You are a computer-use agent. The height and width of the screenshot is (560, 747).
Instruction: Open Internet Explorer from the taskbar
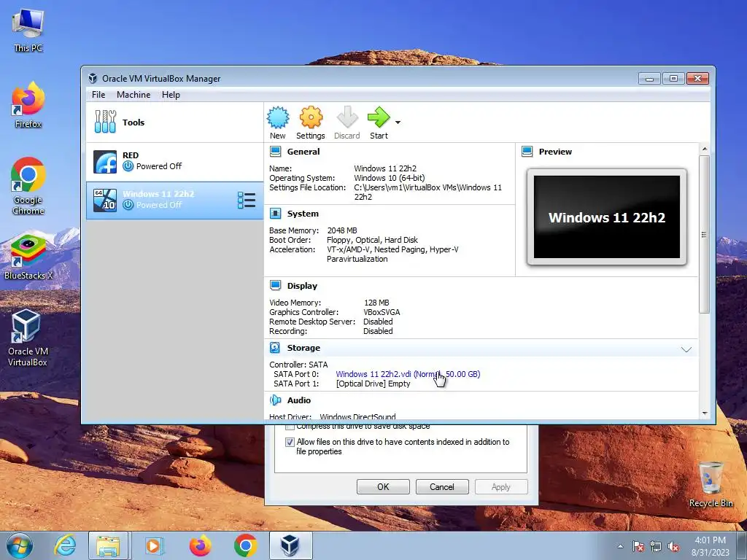(x=64, y=545)
